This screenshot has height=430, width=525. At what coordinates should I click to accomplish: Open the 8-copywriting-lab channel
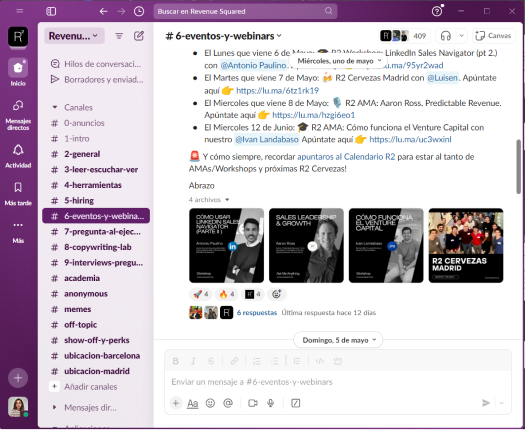point(96,247)
